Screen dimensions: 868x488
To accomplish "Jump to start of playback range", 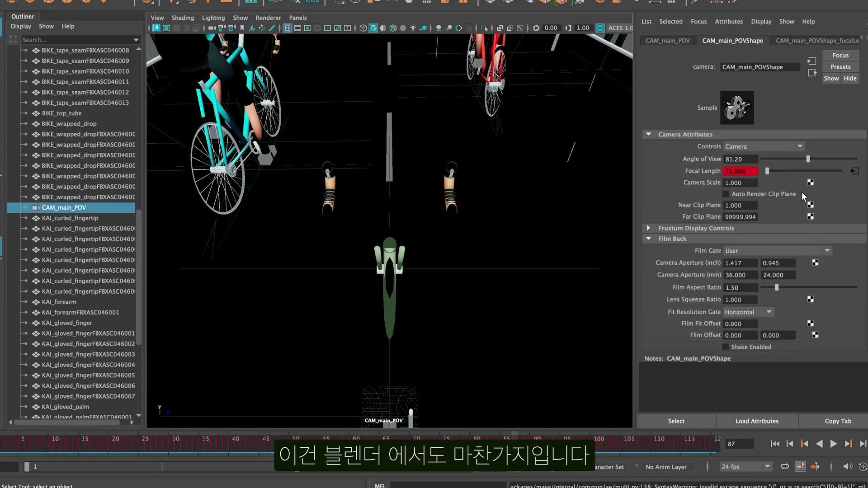I will click(775, 444).
